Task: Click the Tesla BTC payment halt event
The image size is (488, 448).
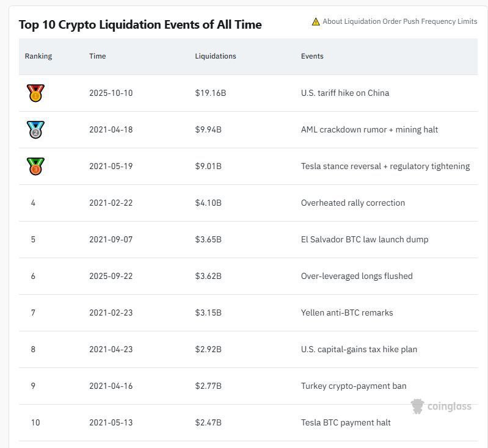Action: (x=346, y=423)
